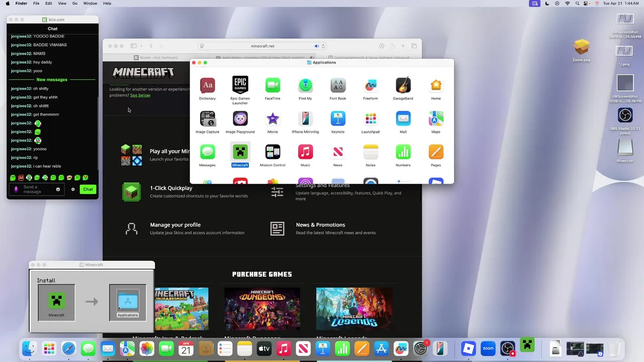The height and width of the screenshot is (362, 644).
Task: Select the Minecraft drive on the desktop
Action: pos(625,147)
